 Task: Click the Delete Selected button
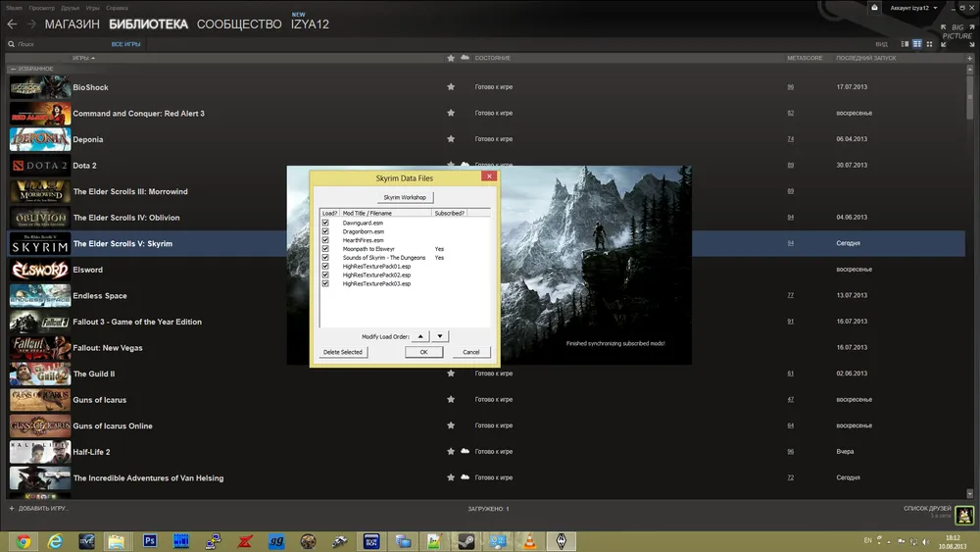343,352
